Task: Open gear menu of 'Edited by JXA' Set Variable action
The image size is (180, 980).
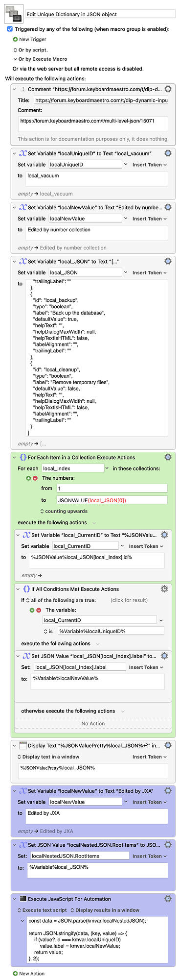Action: (168, 790)
